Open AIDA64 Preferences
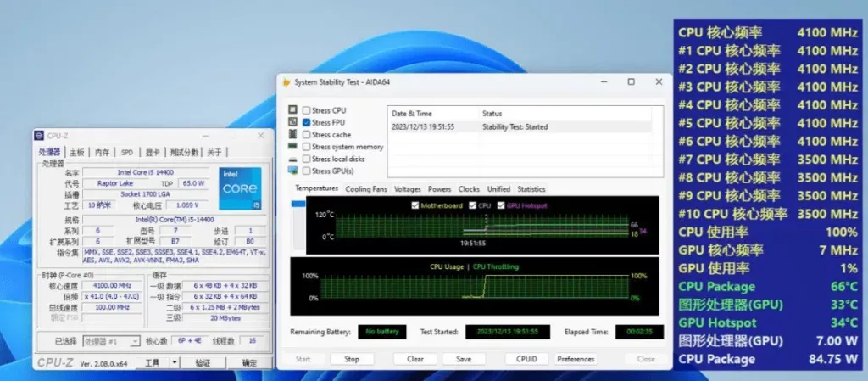The image size is (868, 381). click(576, 359)
